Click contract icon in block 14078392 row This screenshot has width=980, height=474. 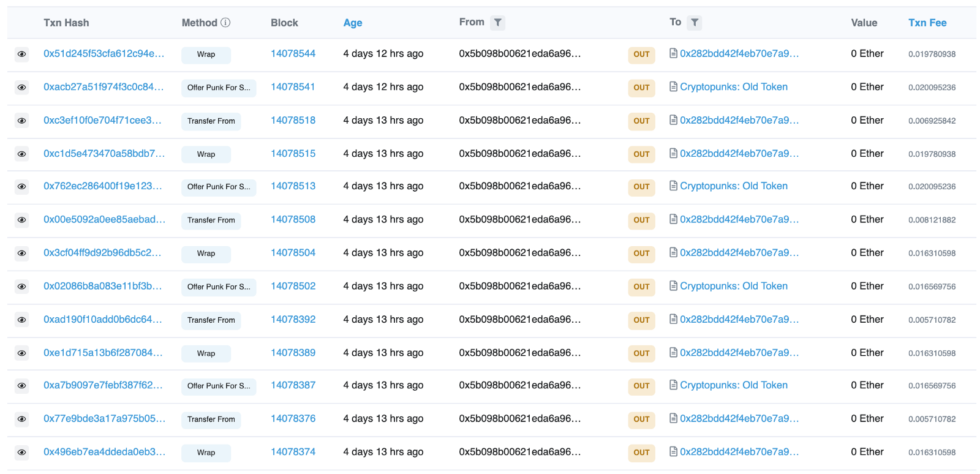click(x=673, y=319)
